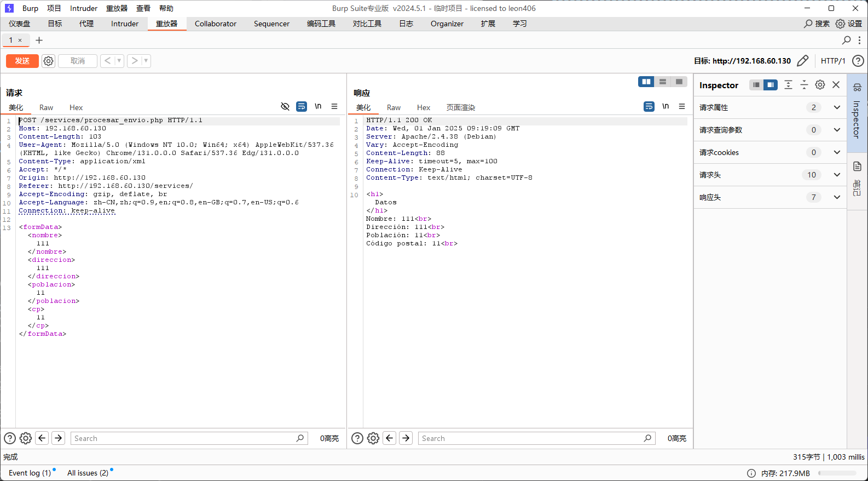Viewport: 868px width, 481px height.
Task: Switch to side-by-side split layout icon
Action: [646, 82]
